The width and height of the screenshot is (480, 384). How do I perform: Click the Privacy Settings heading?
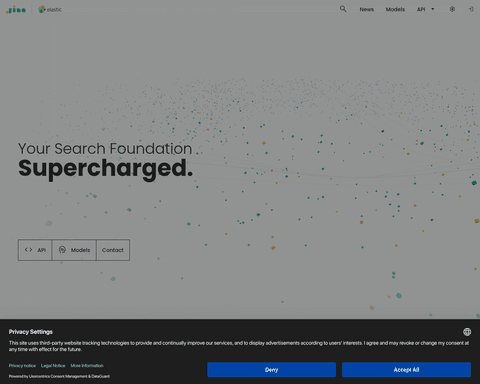(x=31, y=332)
